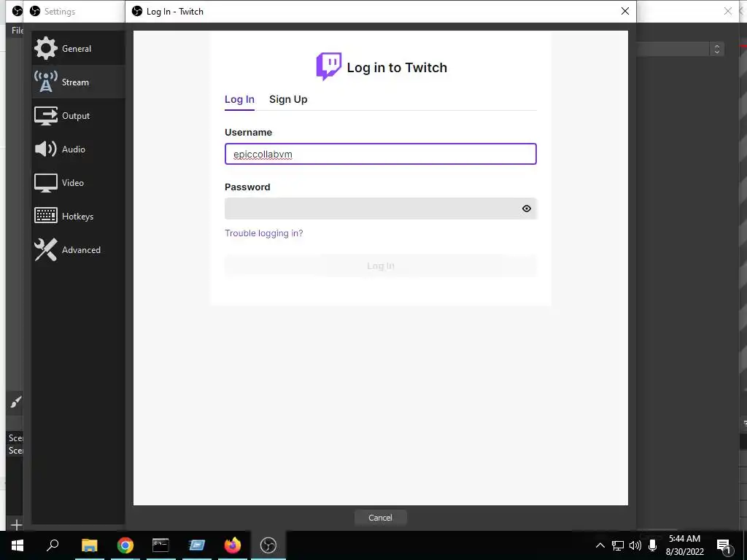Click the Twitch logo icon
747x560 pixels.
tap(329, 66)
